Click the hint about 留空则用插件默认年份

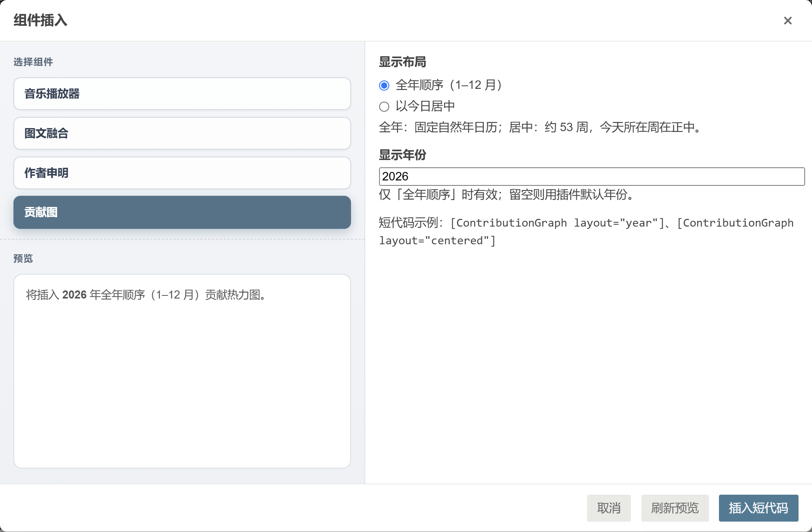point(507,195)
